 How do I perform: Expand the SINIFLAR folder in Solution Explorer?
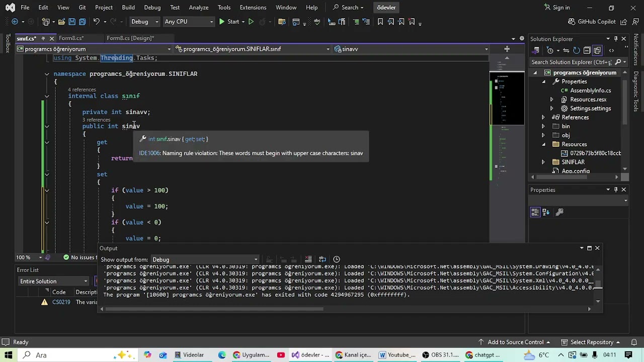point(543,162)
